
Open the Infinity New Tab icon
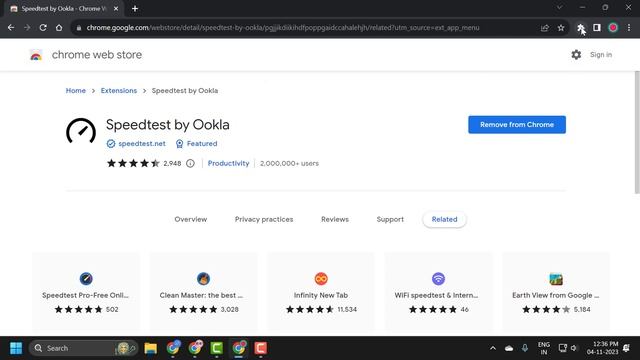point(321,279)
